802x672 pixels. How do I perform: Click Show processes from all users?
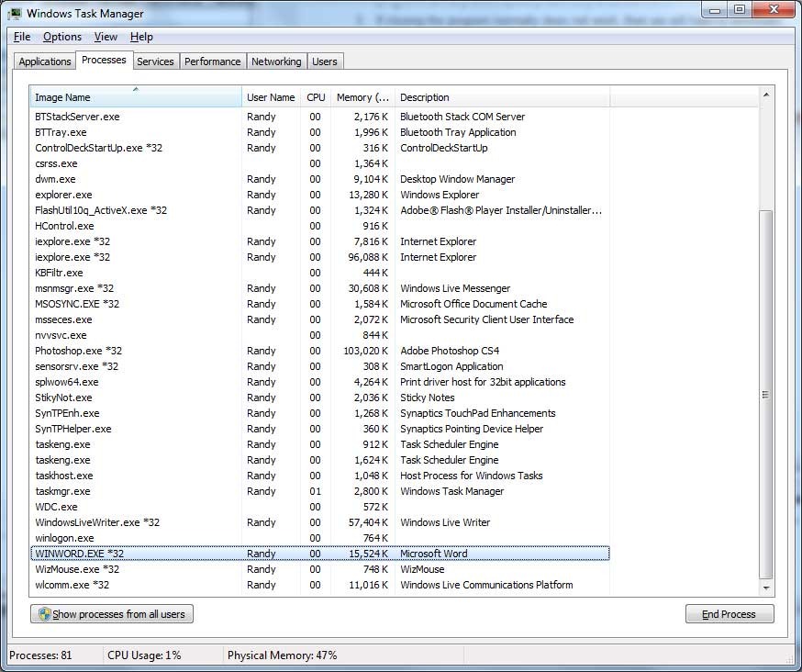[112, 614]
